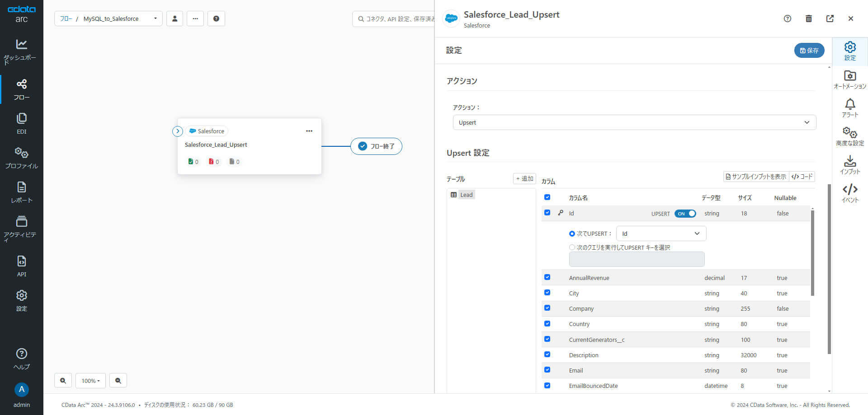Click the trash delete connector icon
The image size is (868, 415).
809,19
